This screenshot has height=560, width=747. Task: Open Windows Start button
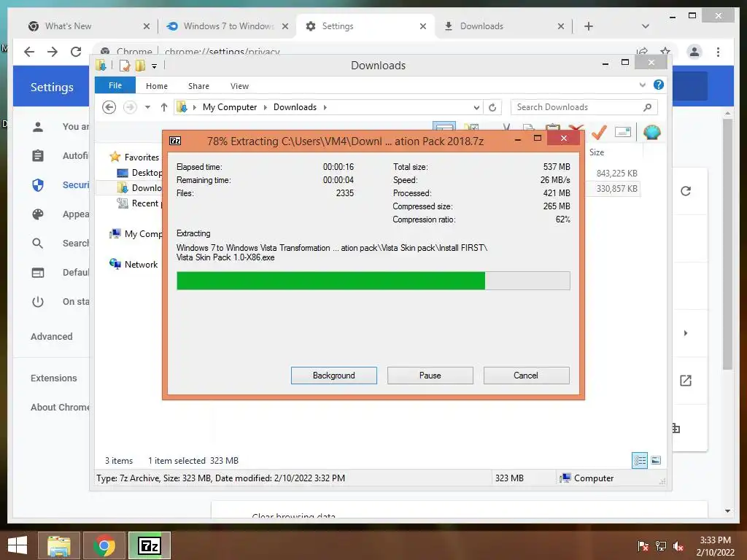pos(18,545)
